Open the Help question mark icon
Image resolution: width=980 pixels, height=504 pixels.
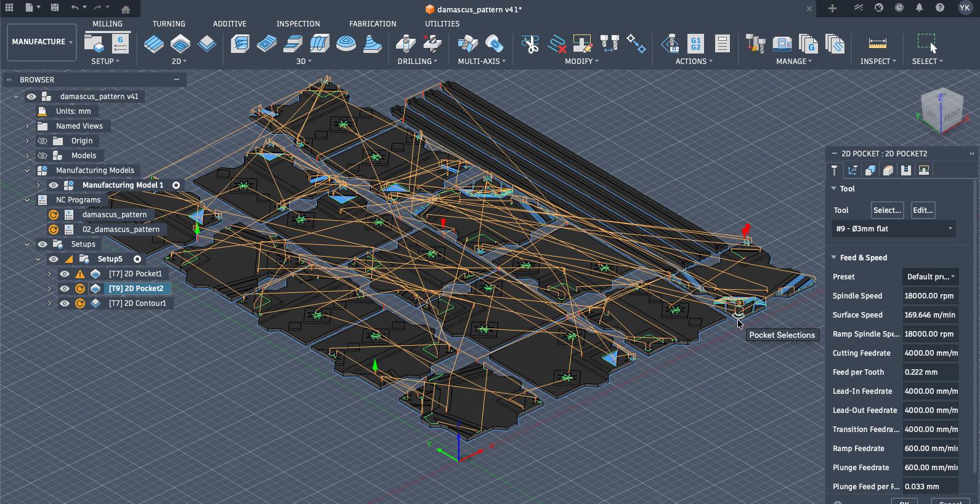(x=940, y=8)
